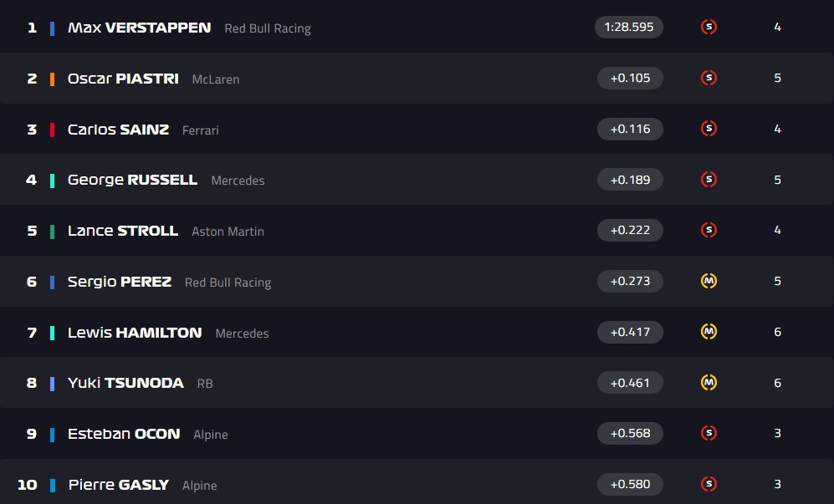
Task: Click the Aston Martin team label
Action: [228, 232]
